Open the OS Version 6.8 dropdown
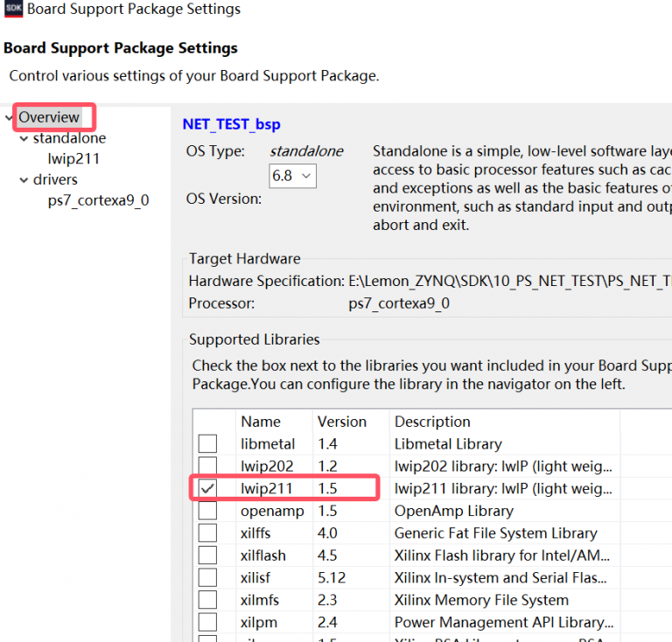Screen dimensions: 672x642 pyautogui.click(x=292, y=176)
